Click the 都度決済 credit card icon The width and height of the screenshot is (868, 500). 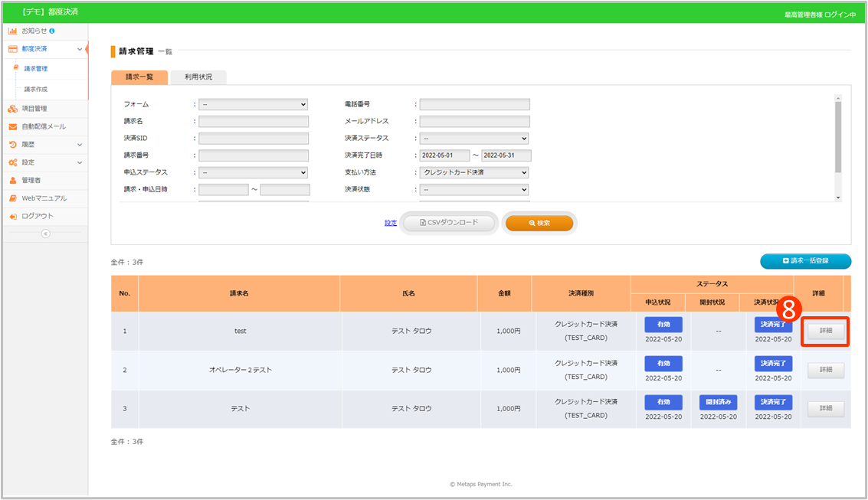(13, 49)
